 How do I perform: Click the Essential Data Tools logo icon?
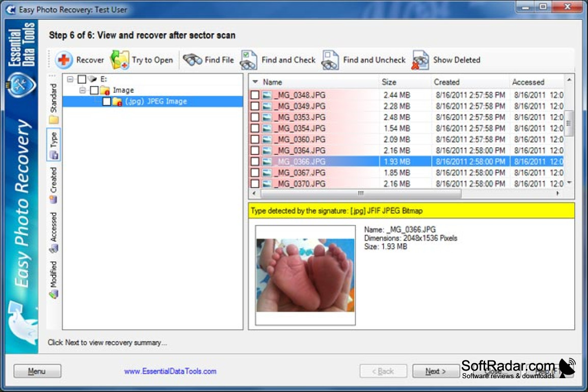pyautogui.click(x=21, y=85)
